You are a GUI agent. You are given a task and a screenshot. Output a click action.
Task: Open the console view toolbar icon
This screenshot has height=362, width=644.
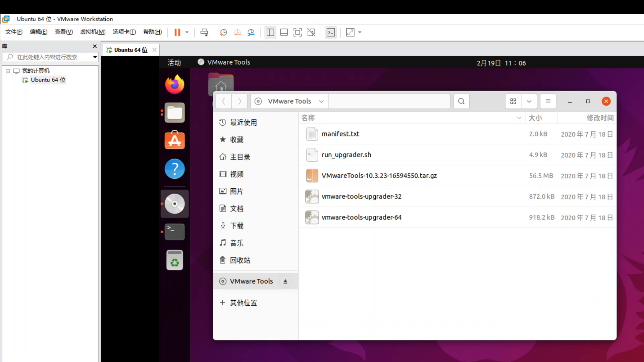pos(331,33)
